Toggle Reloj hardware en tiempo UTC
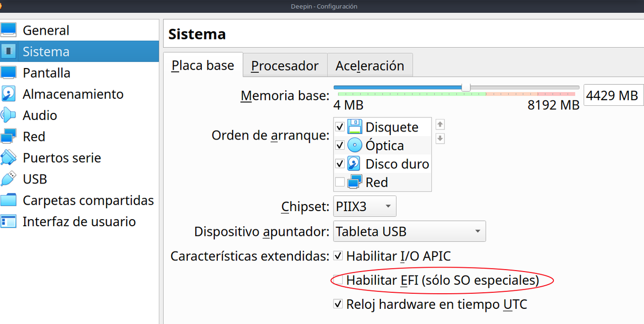Viewport: 644px width, 324px height. click(x=338, y=304)
